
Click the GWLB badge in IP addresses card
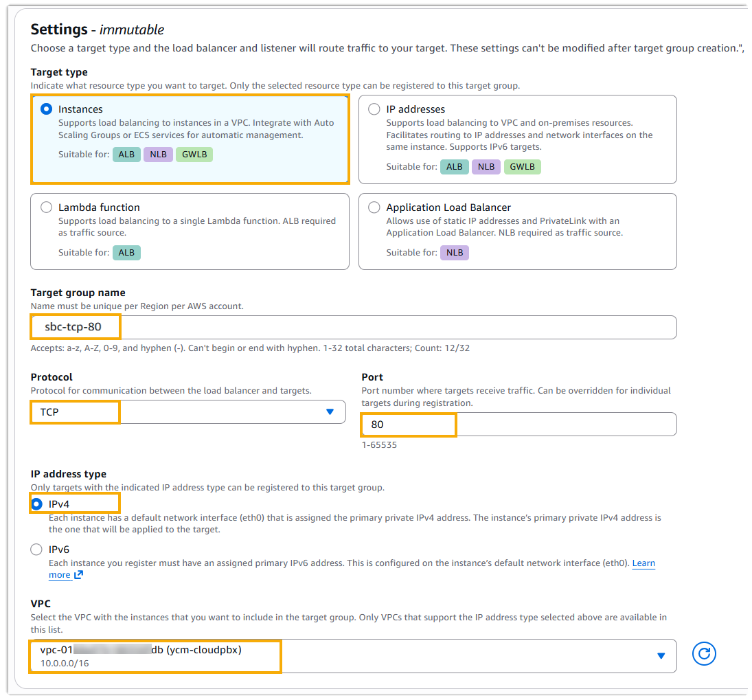coord(522,167)
